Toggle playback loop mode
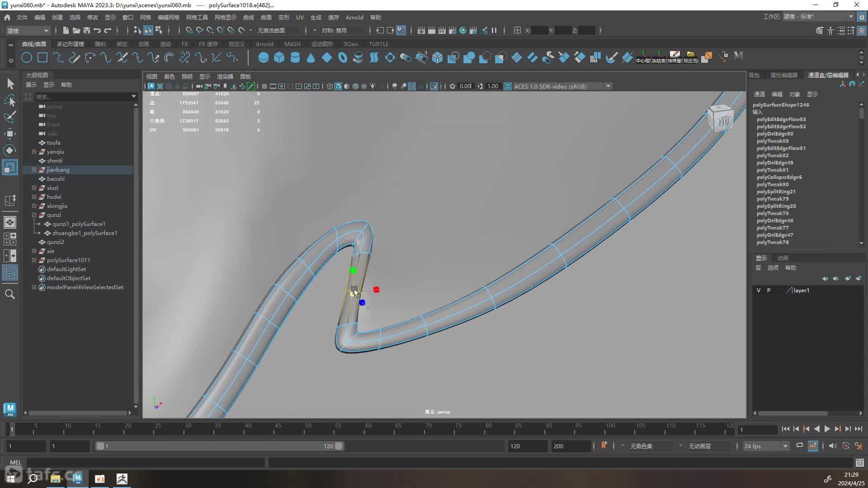This screenshot has height=488, width=868. (799, 446)
